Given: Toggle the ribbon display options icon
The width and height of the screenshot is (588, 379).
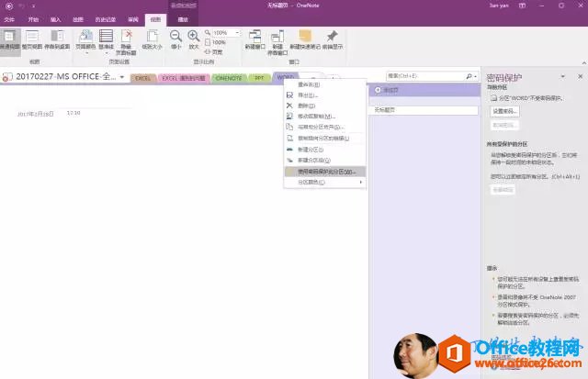Looking at the screenshot, I should (x=523, y=6).
